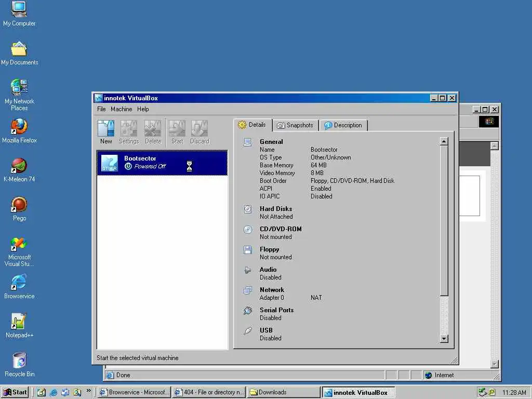Click innotek VirtualBox taskbar button
The height and width of the screenshot is (399, 532).
pyautogui.click(x=358, y=392)
